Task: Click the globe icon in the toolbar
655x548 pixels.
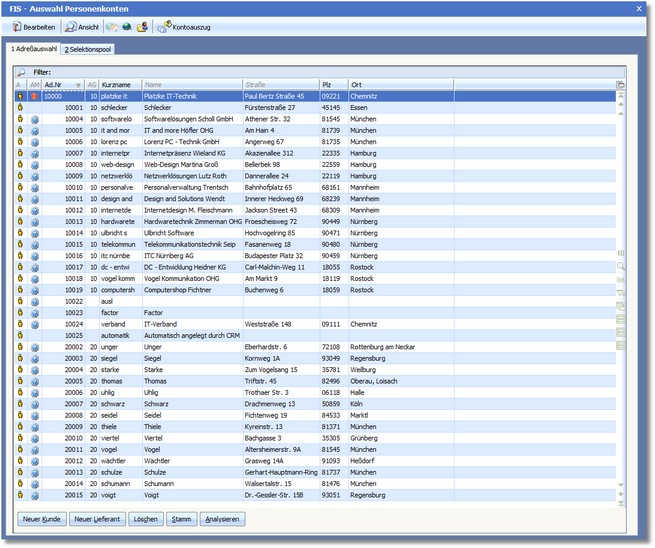Action: coord(127,27)
